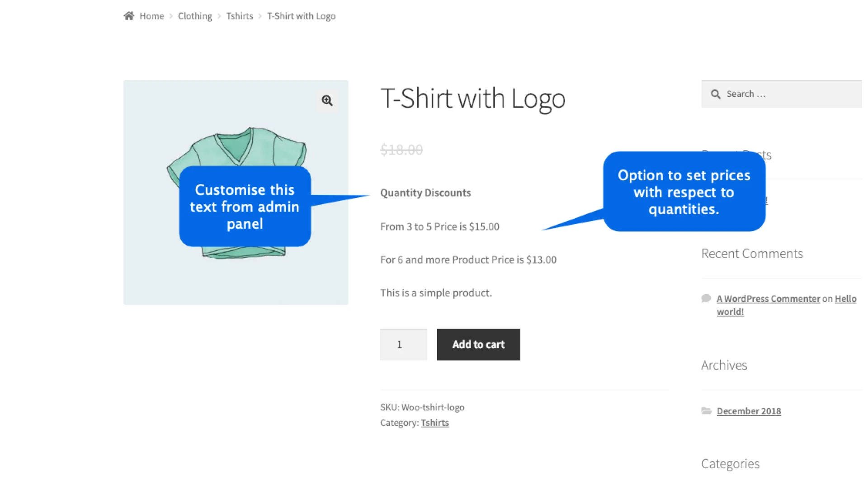Viewport: 868px width, 479px height.
Task: Open the Clothing breadcrumb link
Action: coord(195,16)
